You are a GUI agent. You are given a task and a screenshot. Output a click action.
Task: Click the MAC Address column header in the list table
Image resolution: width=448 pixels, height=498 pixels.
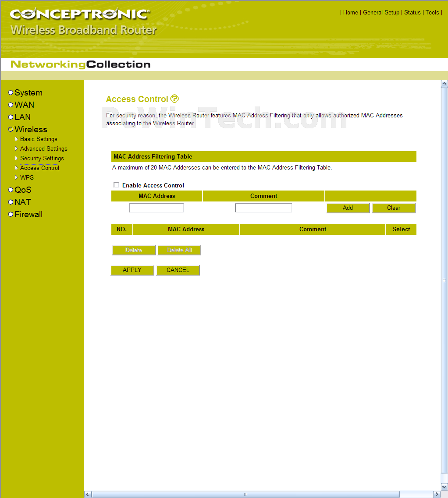pos(186,230)
